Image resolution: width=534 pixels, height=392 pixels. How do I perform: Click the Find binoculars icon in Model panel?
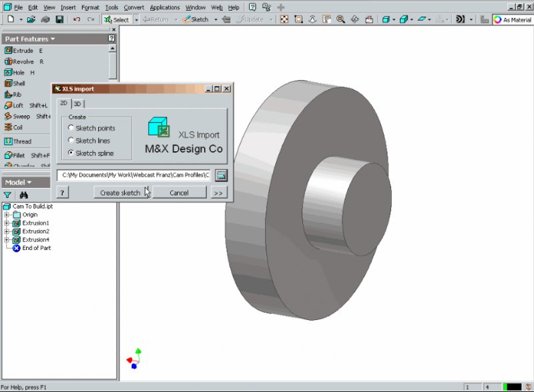click(23, 195)
